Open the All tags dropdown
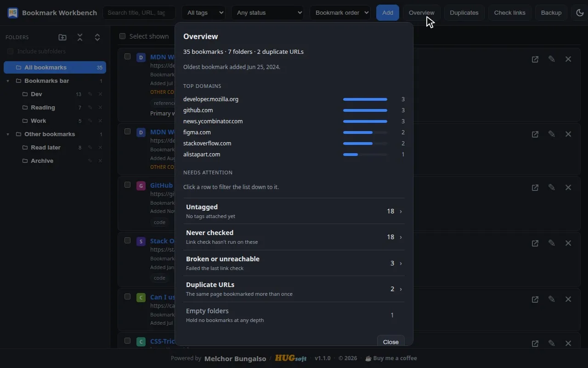This screenshot has height=368, width=588. pyautogui.click(x=204, y=12)
